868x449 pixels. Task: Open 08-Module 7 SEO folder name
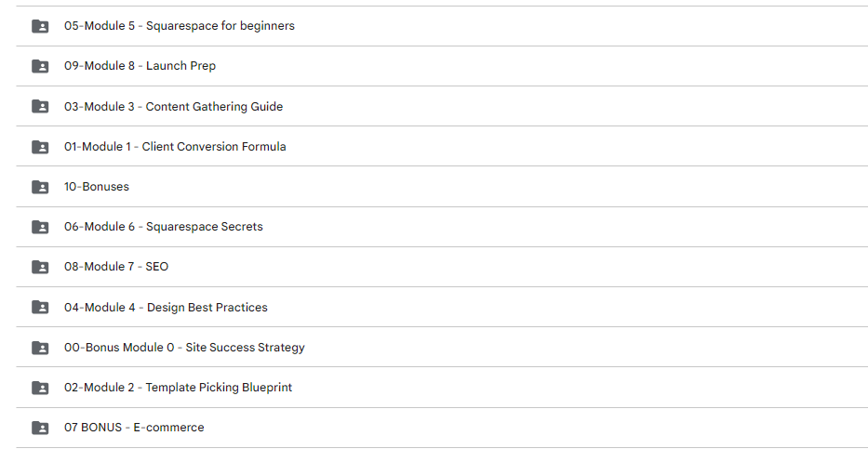click(x=116, y=267)
